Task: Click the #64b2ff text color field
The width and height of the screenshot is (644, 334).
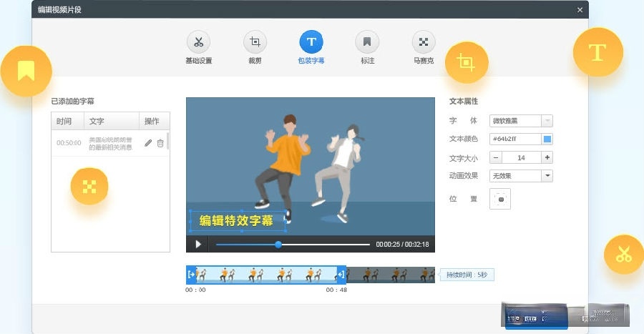Action: pos(515,139)
